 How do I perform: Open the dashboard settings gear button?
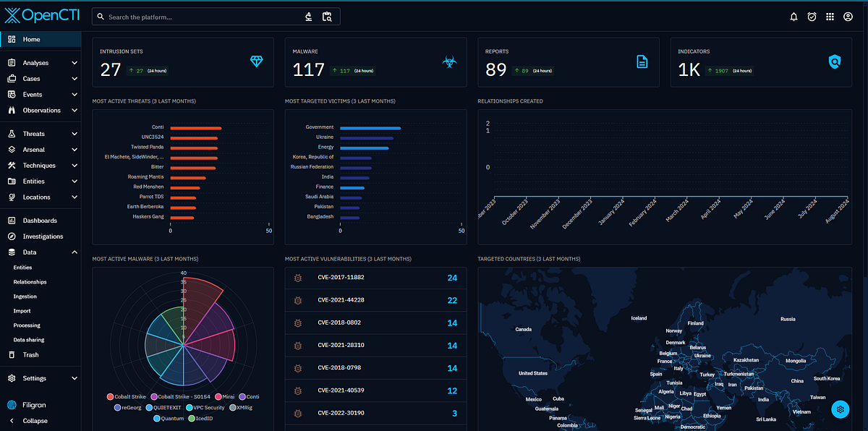840,410
